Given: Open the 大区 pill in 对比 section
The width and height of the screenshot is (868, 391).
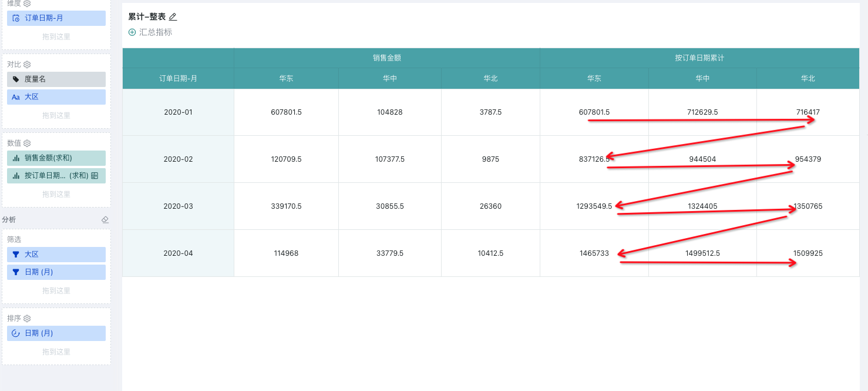Looking at the screenshot, I should coord(56,97).
